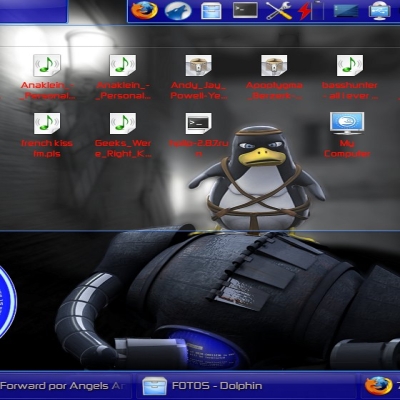The width and height of the screenshot is (400, 400).
Task: Select the hplip-2.8.7.run script file
Action: (199, 135)
